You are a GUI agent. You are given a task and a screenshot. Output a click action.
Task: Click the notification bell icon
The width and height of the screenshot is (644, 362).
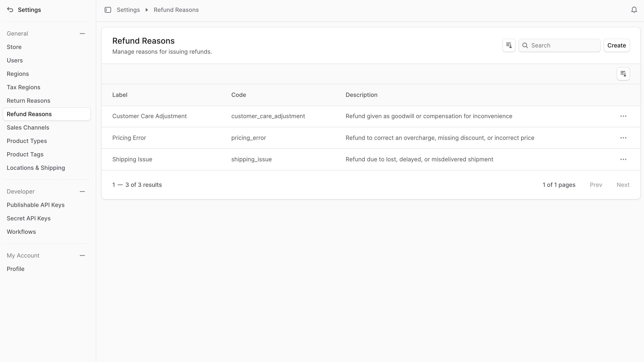tap(634, 10)
